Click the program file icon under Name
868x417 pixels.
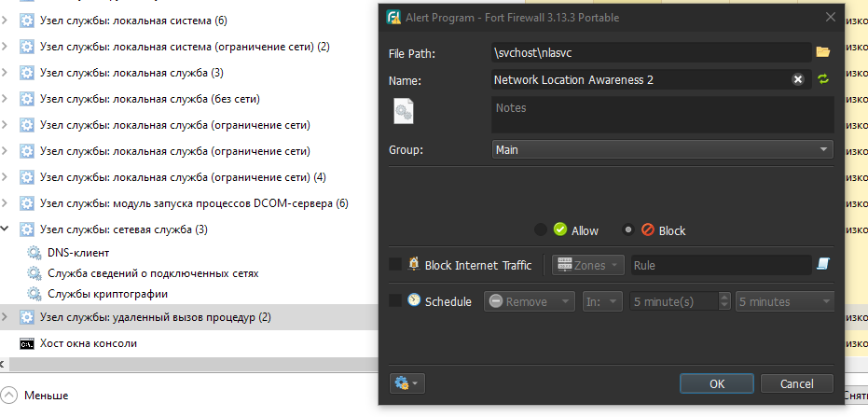click(403, 111)
